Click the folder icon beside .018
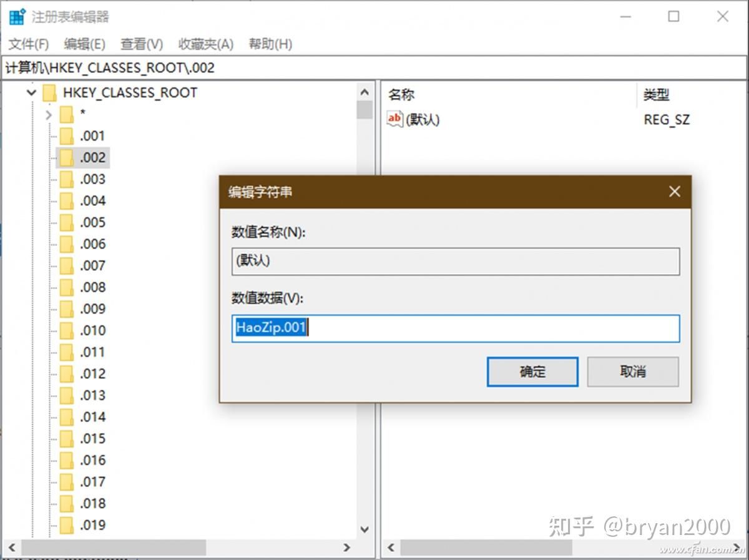Image resolution: width=749 pixels, height=560 pixels. (x=66, y=504)
